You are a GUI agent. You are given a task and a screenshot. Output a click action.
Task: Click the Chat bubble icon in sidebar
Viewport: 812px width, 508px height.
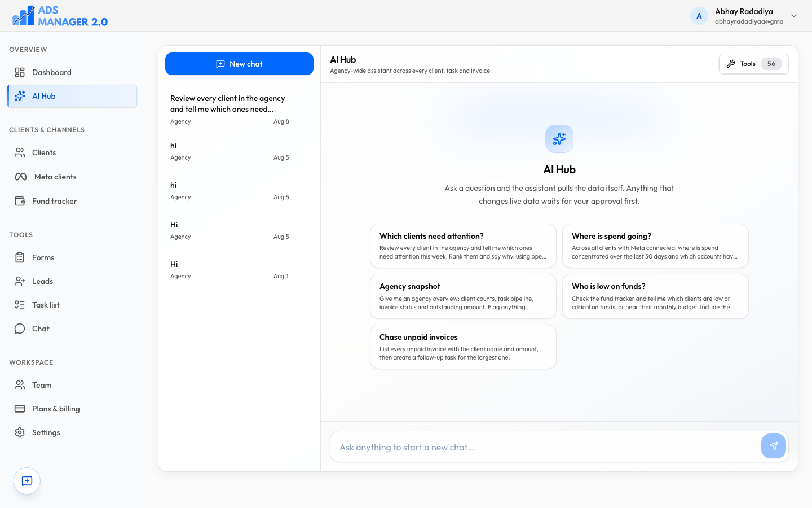coord(20,329)
